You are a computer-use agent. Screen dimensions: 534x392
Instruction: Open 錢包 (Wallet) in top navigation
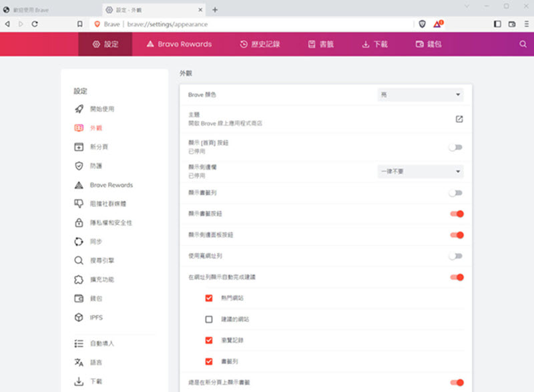(429, 44)
